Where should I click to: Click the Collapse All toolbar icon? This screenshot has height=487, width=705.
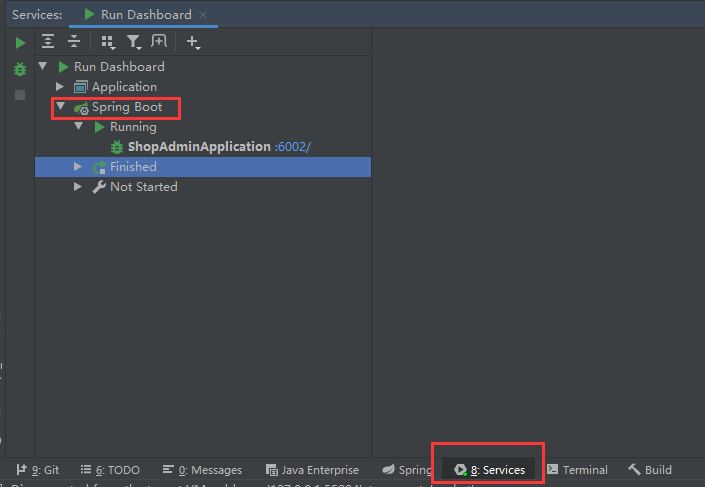pyautogui.click(x=73, y=41)
